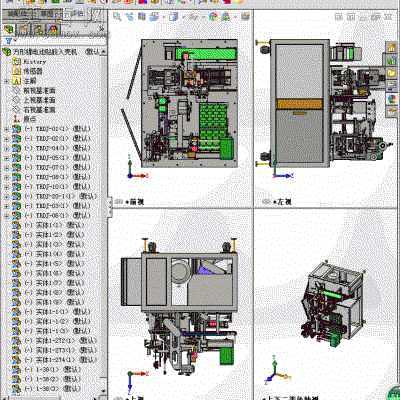
Task: Expand the 注解 annotations folder
Action: pyautogui.click(x=6, y=81)
